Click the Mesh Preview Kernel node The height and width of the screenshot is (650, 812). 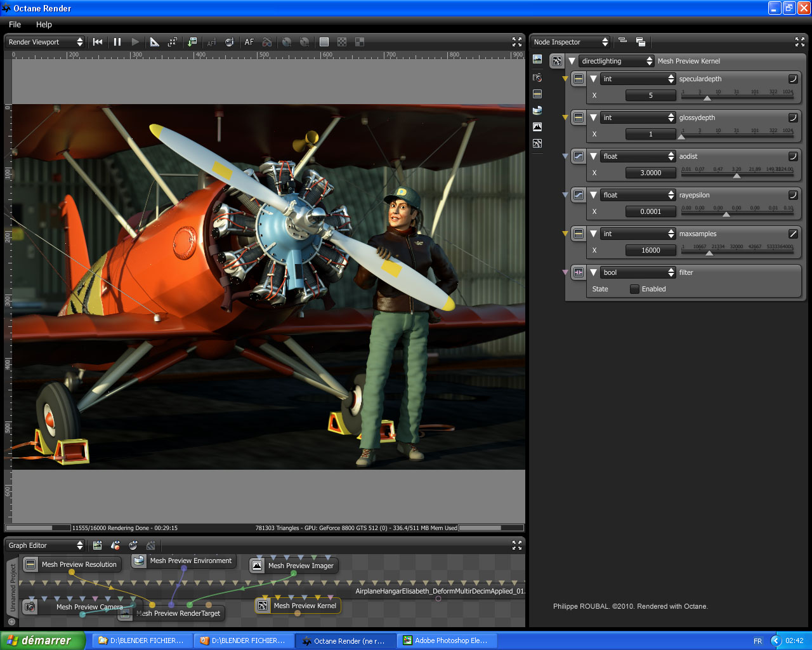[x=304, y=606]
